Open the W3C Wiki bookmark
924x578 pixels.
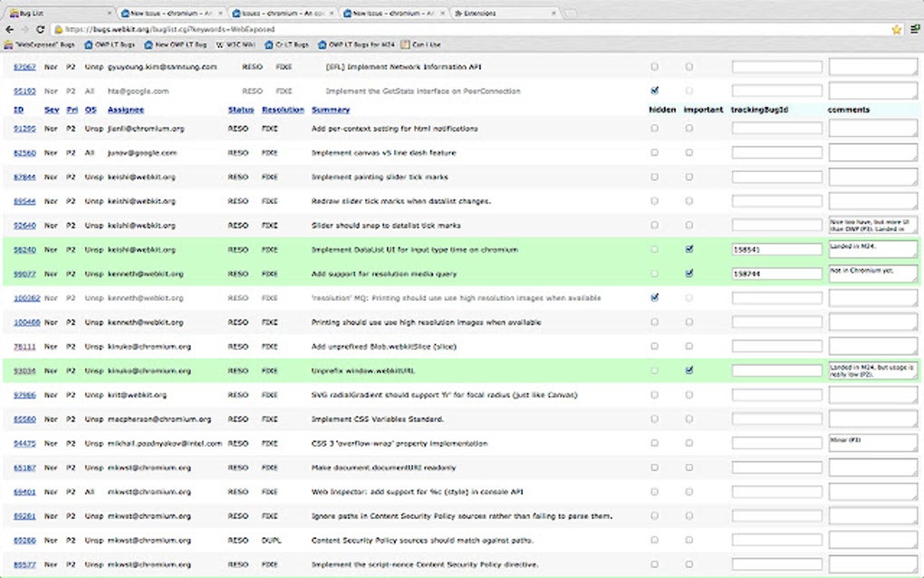237,43
